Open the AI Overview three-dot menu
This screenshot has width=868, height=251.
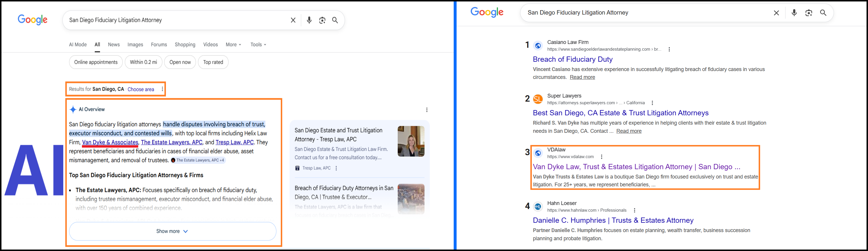[427, 110]
